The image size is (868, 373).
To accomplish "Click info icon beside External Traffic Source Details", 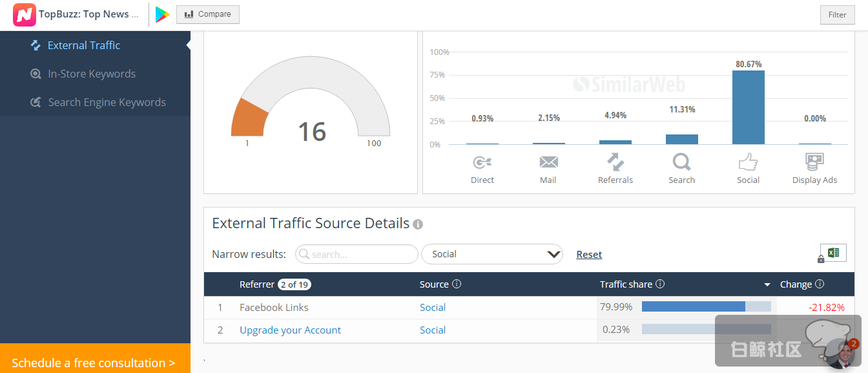I will click(x=418, y=224).
